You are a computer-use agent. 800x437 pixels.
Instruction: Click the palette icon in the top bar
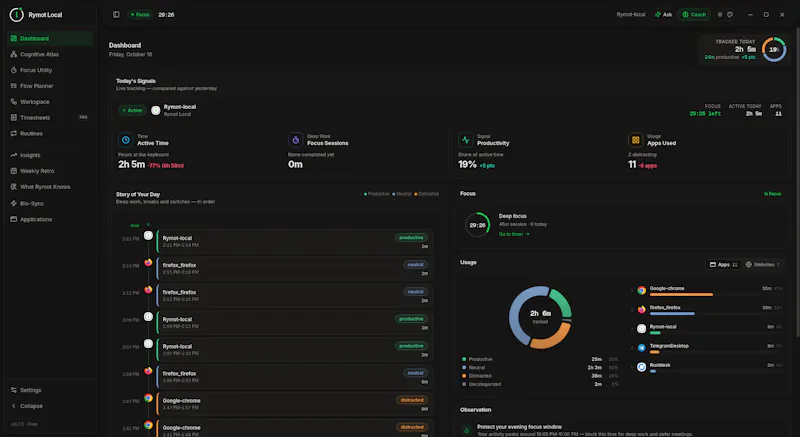[x=730, y=15]
